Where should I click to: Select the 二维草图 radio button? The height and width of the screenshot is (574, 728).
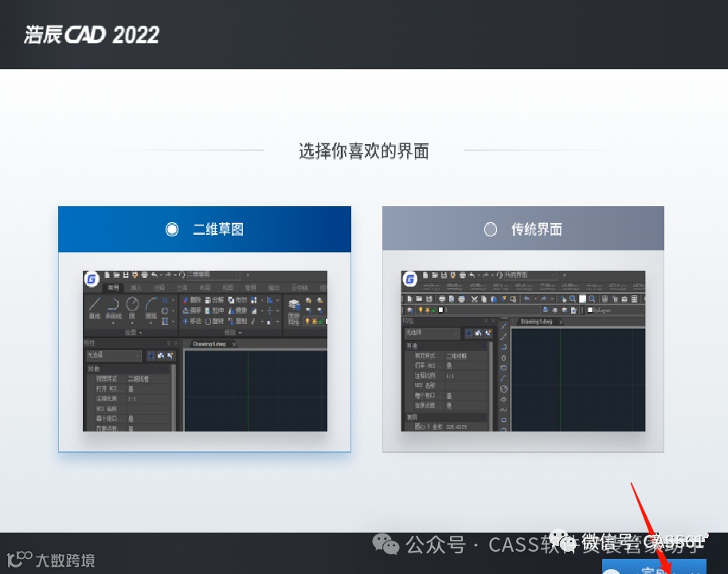(172, 229)
